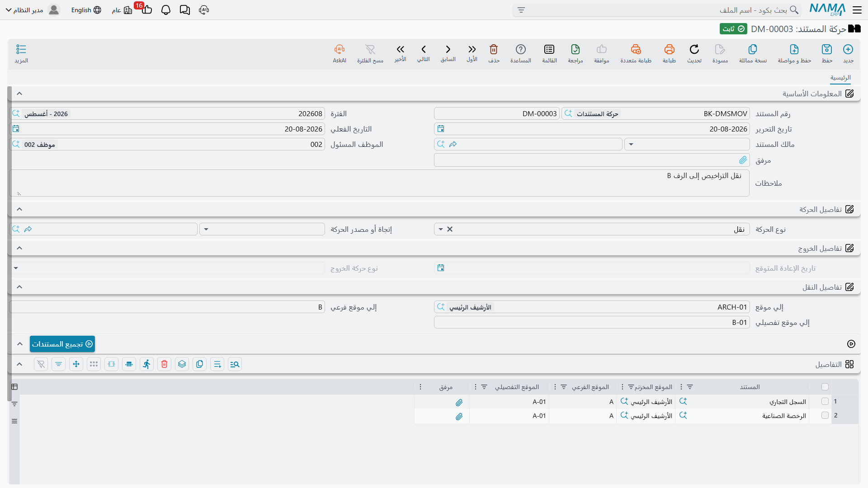
Task: Open column menu for الموقع التفصيلي
Action: pos(475,387)
